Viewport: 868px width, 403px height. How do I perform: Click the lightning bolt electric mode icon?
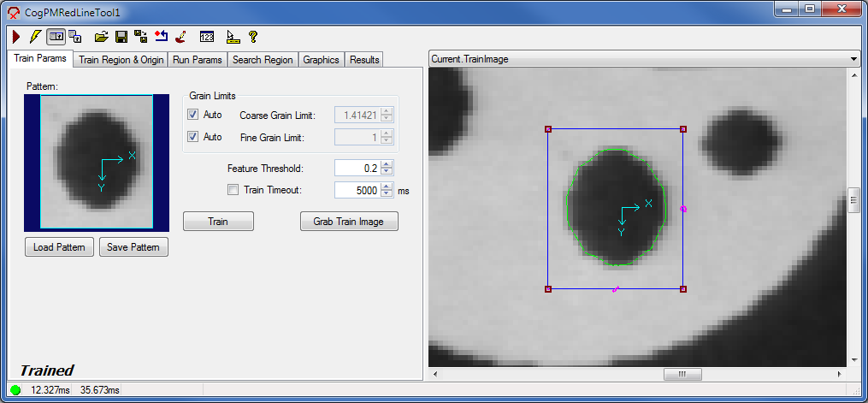(x=34, y=37)
